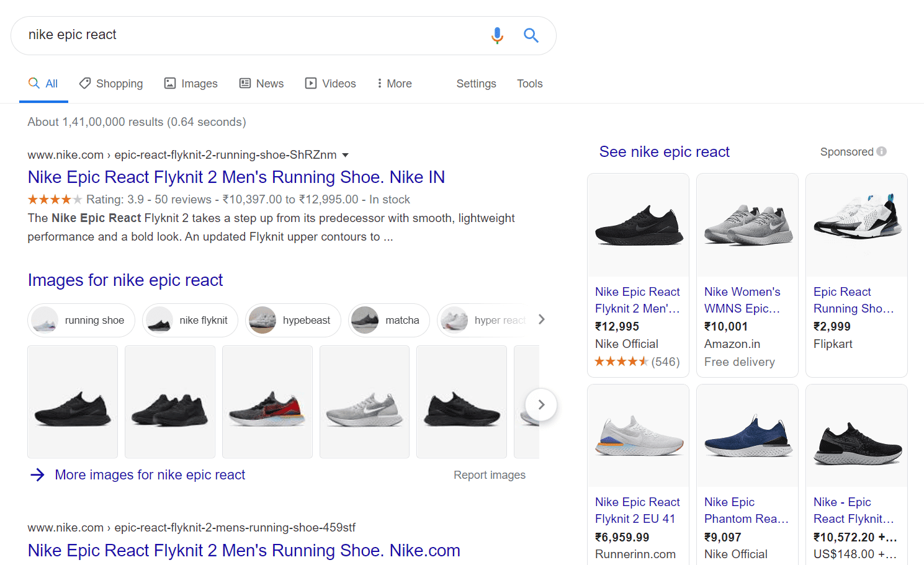The height and width of the screenshot is (565, 924).
Task: Click the white shoe photo in Runnerinn ad
Action: click(x=639, y=435)
